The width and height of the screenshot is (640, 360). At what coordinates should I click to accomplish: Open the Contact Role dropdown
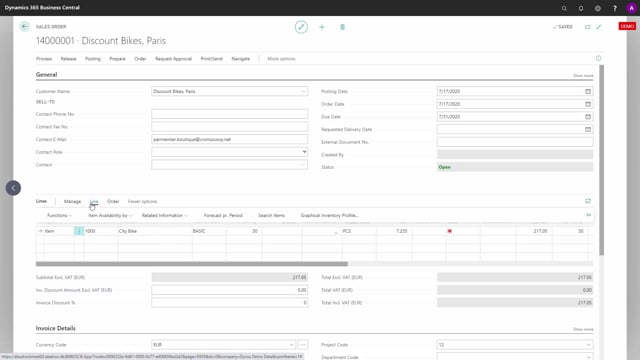click(304, 152)
